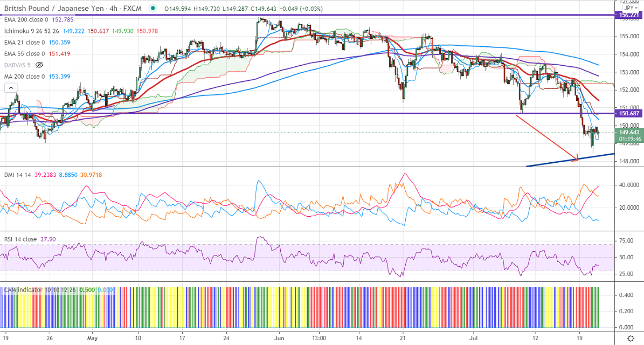Screen dimensions: 644x345
Task: Click the current price label 149.643
Action: tap(629, 132)
